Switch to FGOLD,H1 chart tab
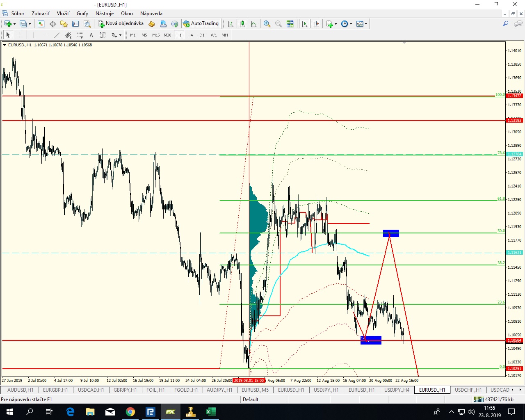The height and width of the screenshot is (420, 525). (186, 390)
